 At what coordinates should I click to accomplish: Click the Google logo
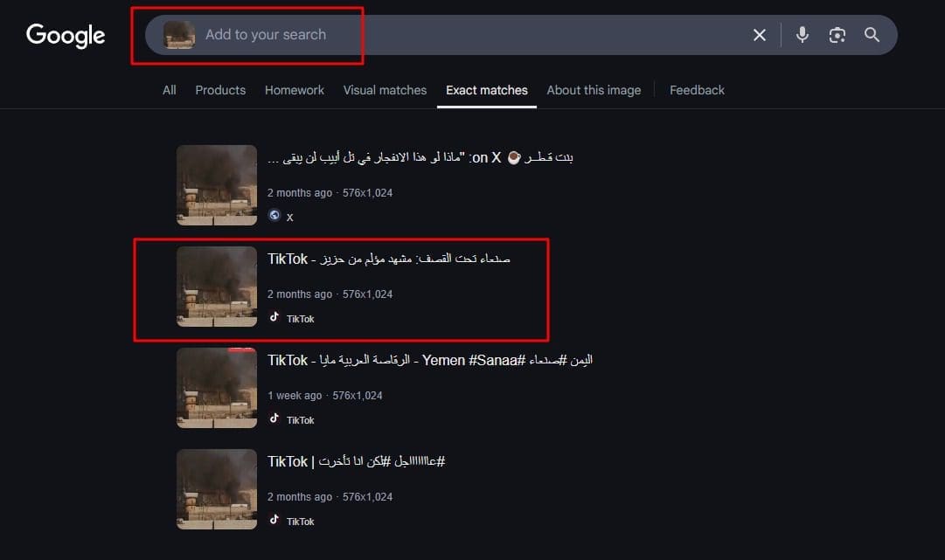click(65, 36)
